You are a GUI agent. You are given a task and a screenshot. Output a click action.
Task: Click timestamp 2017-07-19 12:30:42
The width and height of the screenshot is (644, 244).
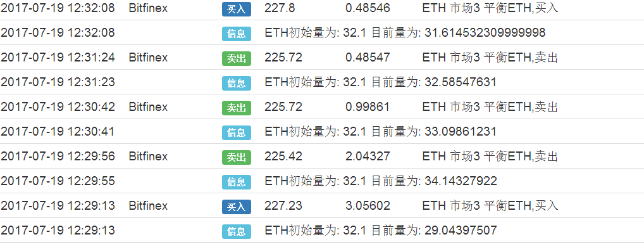(58, 107)
